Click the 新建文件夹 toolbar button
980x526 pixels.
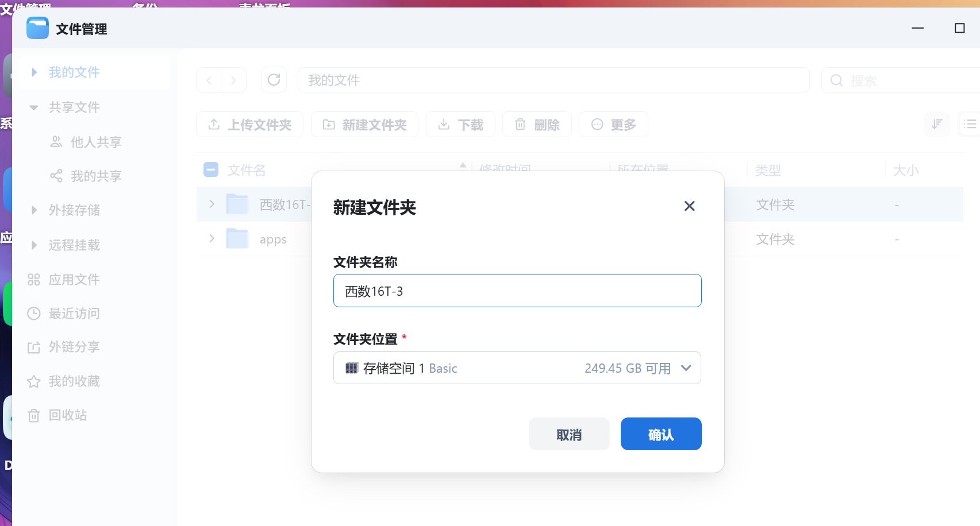pyautogui.click(x=364, y=125)
